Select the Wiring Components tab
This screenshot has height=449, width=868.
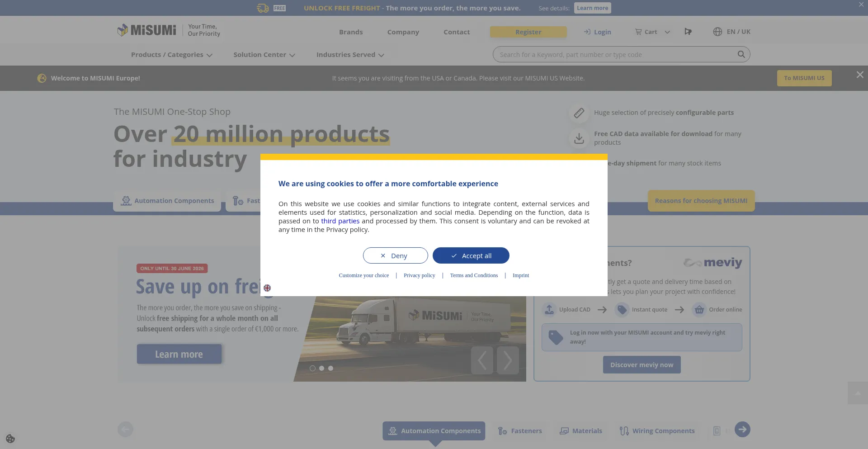[657, 431]
